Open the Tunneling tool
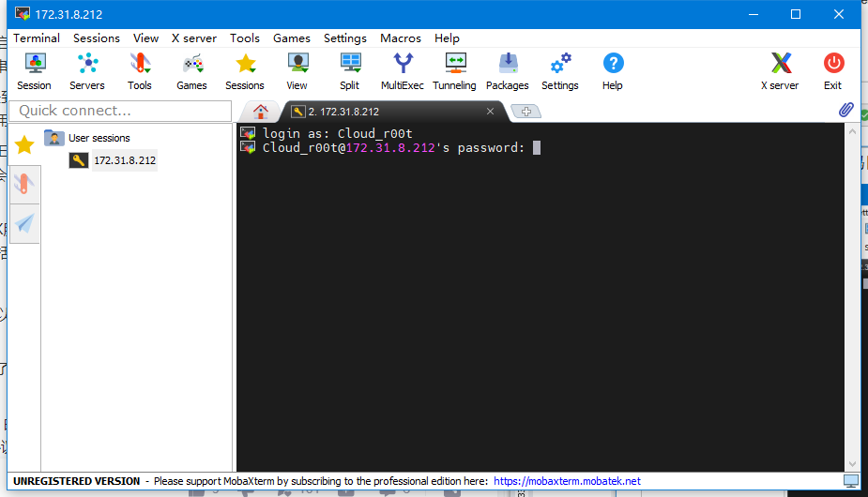Viewport: 868px width, 497px height. coord(454,71)
